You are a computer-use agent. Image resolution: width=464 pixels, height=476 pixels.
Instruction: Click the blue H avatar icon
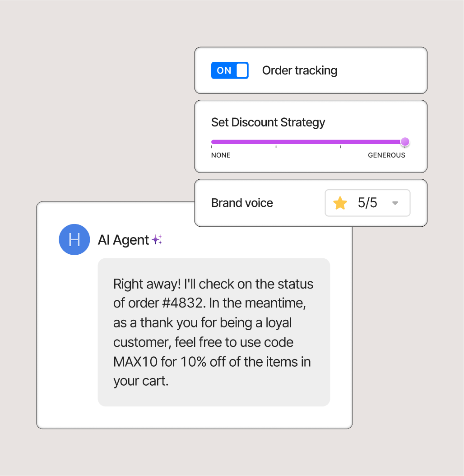click(74, 239)
